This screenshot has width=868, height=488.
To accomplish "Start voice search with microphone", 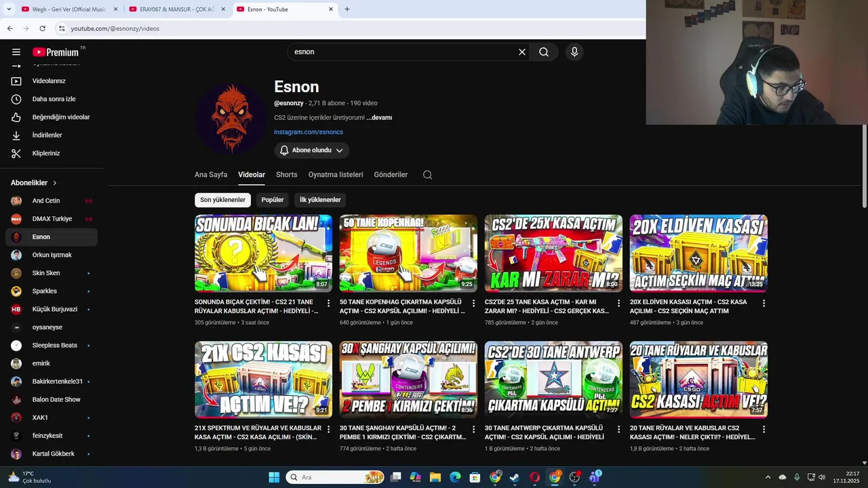I will (574, 52).
